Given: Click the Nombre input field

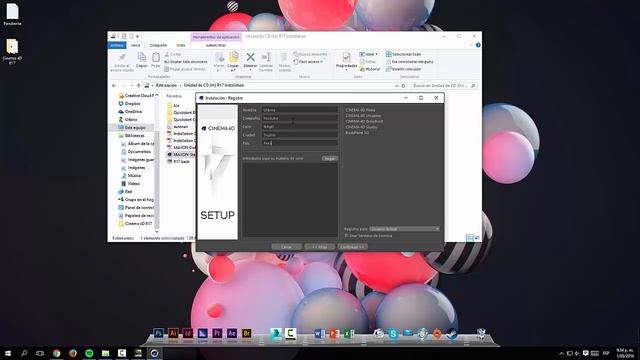Looking at the screenshot, I should pyautogui.click(x=300, y=110).
